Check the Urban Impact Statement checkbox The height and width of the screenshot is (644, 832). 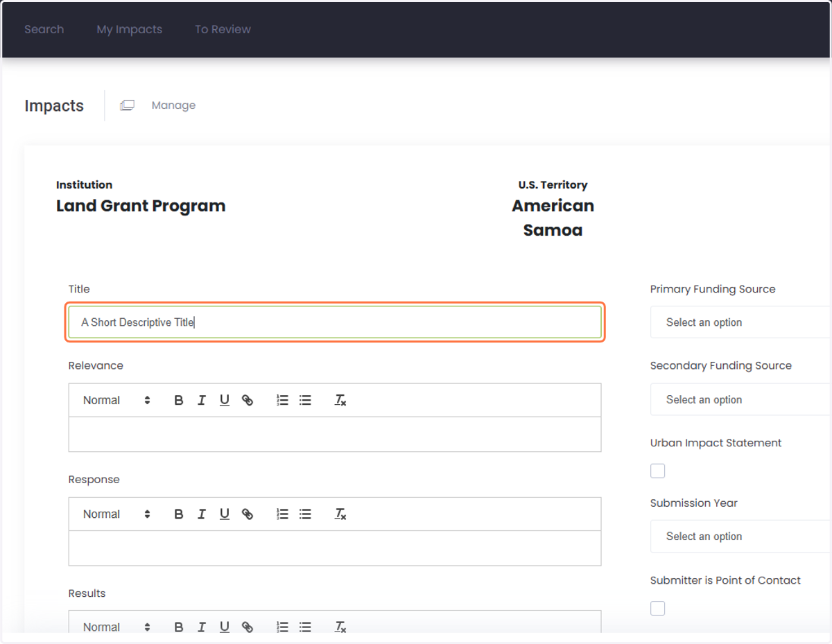[x=658, y=471]
